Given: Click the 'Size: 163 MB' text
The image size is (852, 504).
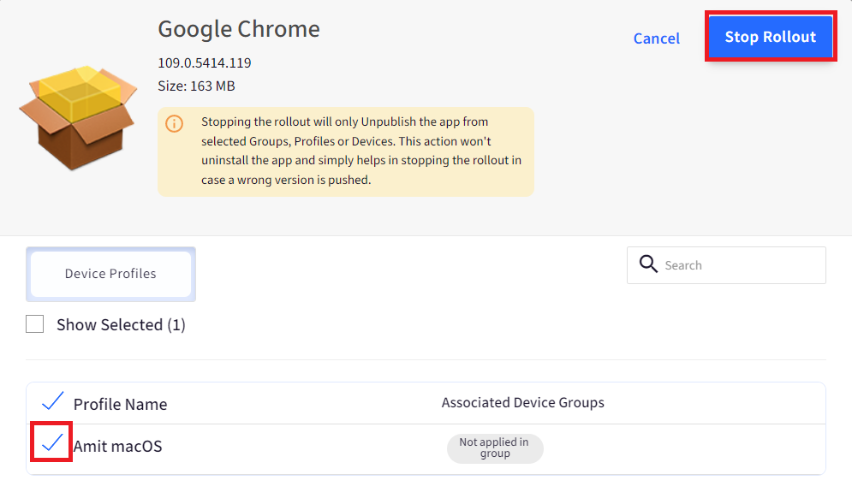Looking at the screenshot, I should 196,86.
